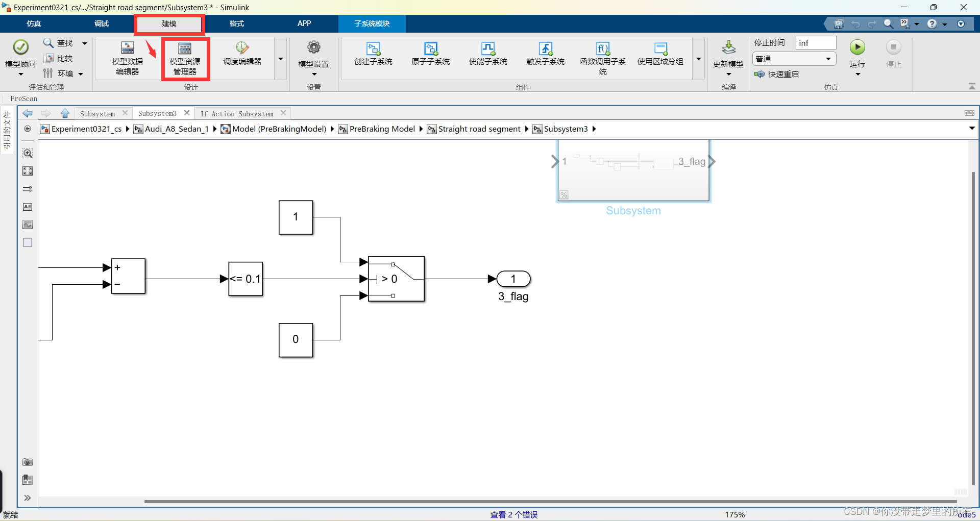Edit the 停止时间 inf field
Image resolution: width=980 pixels, height=521 pixels.
tap(816, 43)
